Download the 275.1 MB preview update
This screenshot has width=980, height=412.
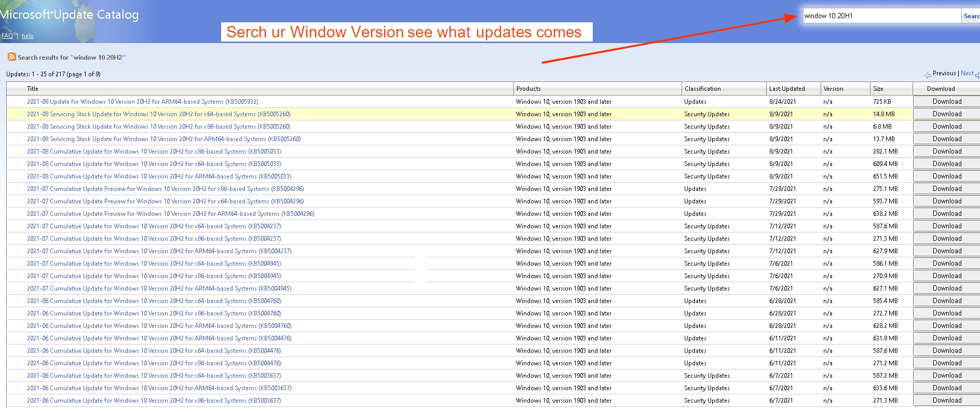click(x=947, y=189)
